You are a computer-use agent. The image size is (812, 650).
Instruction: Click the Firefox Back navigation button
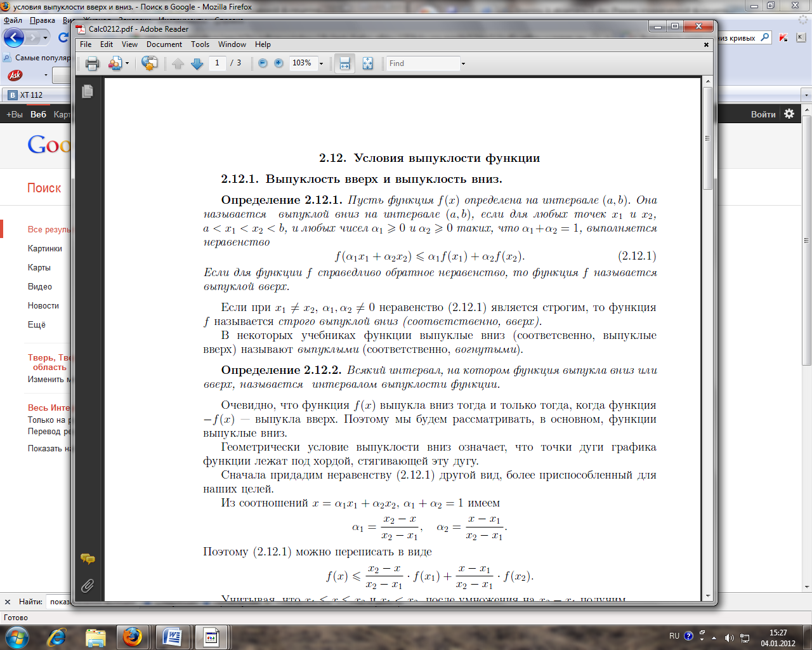[14, 37]
